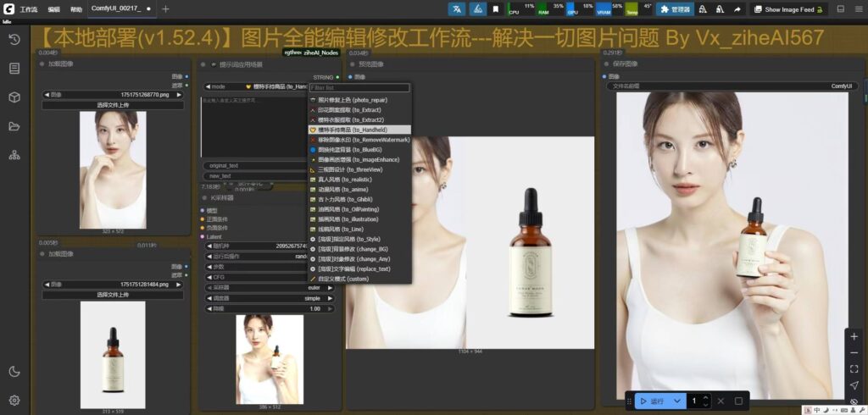Choose the to_BlueBG background option
Viewport: 868px width, 415px height.
(359, 150)
